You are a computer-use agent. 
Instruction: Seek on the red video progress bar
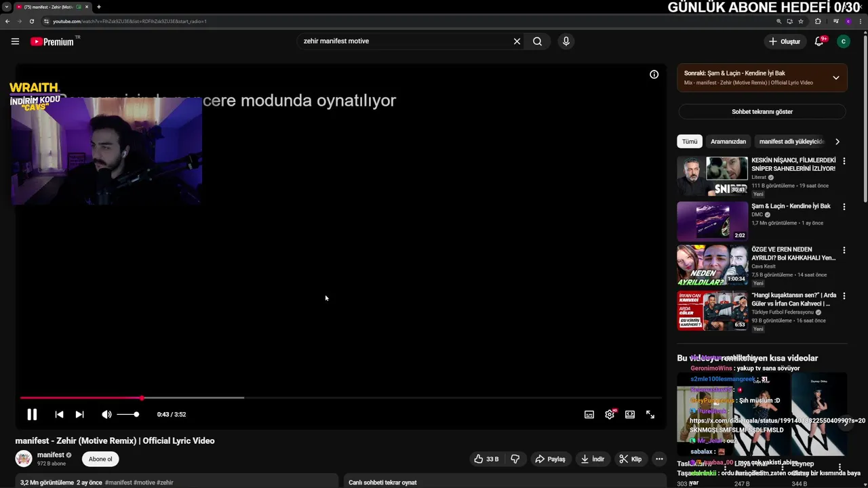(x=340, y=398)
